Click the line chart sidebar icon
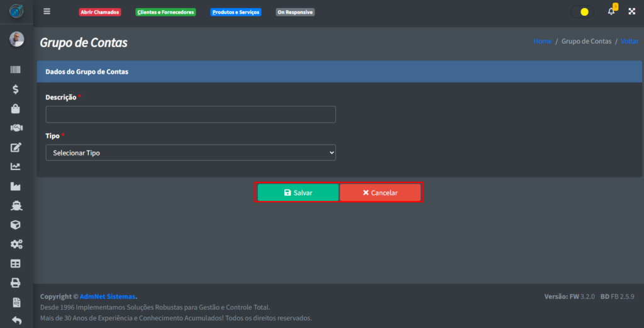Image resolution: width=644 pixels, height=328 pixels. pyautogui.click(x=16, y=167)
